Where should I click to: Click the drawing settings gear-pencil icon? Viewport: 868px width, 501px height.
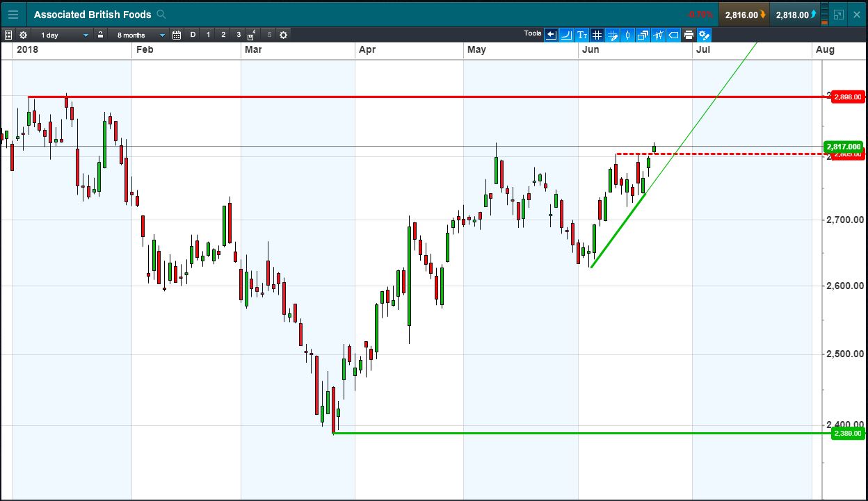coord(704,35)
